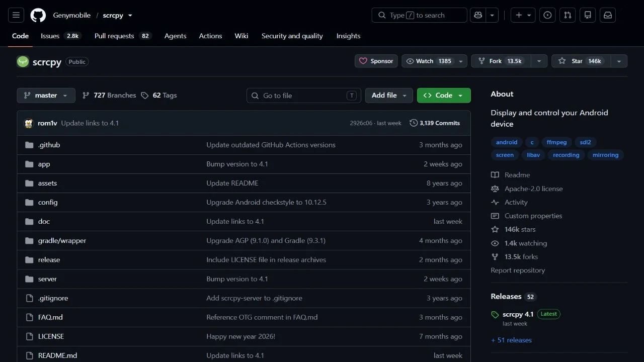Click the pulse icon beside Activity
Viewport: 644px width, 362px height.
point(495,202)
